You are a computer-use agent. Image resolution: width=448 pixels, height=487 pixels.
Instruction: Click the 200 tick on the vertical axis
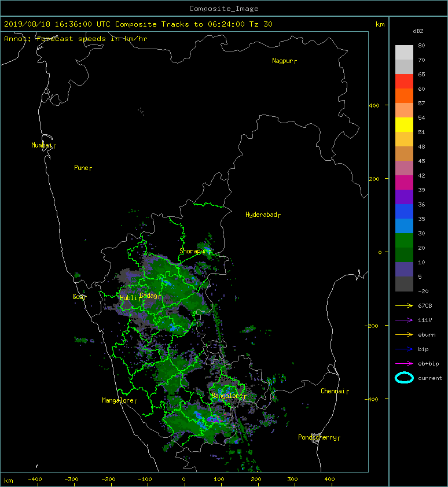pyautogui.click(x=374, y=179)
